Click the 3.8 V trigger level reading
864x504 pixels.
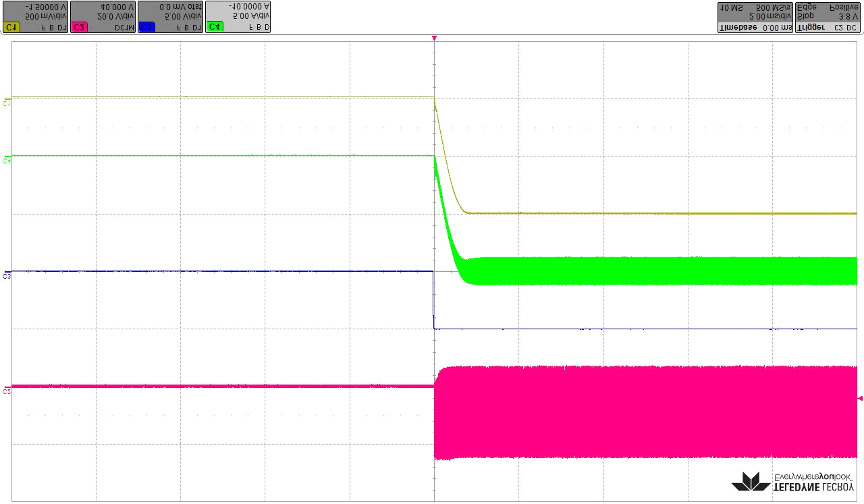point(846,16)
